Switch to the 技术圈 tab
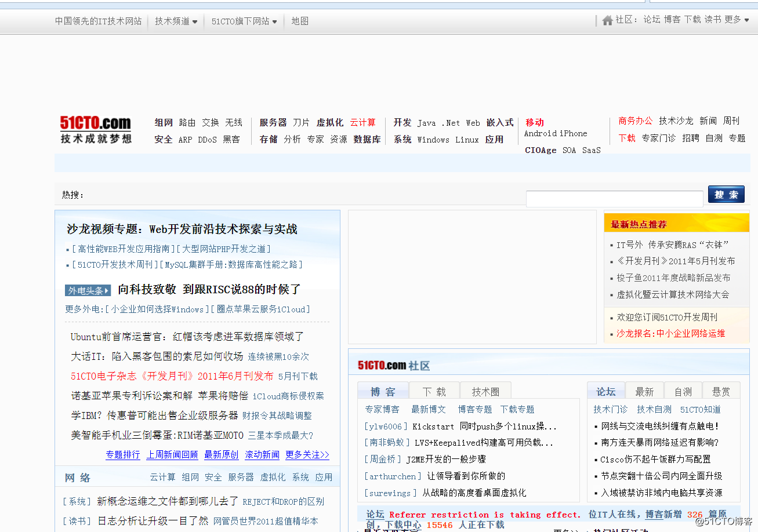758x532 pixels. (x=485, y=392)
